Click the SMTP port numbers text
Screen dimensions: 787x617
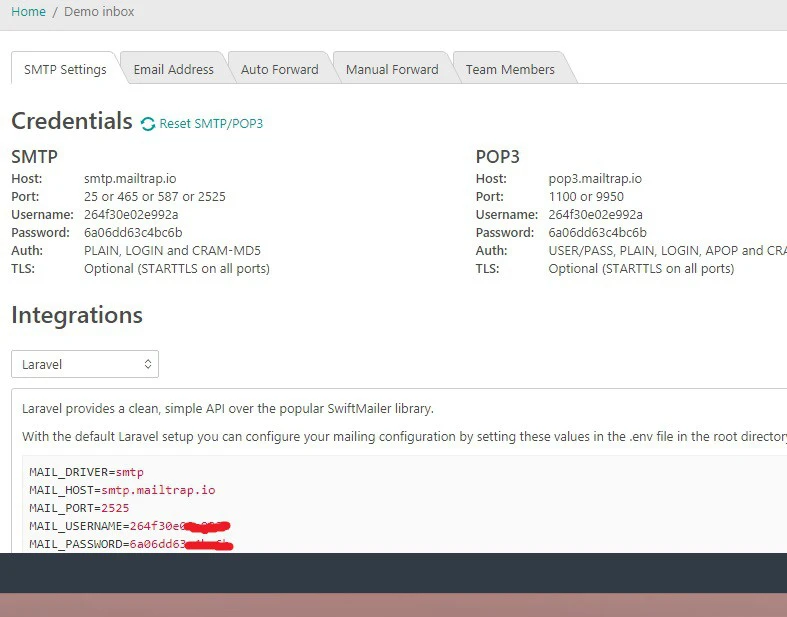point(154,197)
